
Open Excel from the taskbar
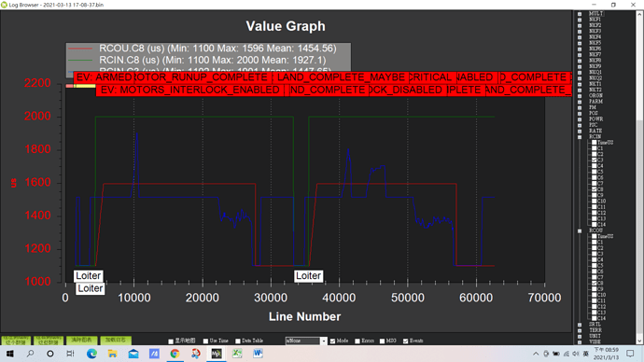pyautogui.click(x=237, y=354)
